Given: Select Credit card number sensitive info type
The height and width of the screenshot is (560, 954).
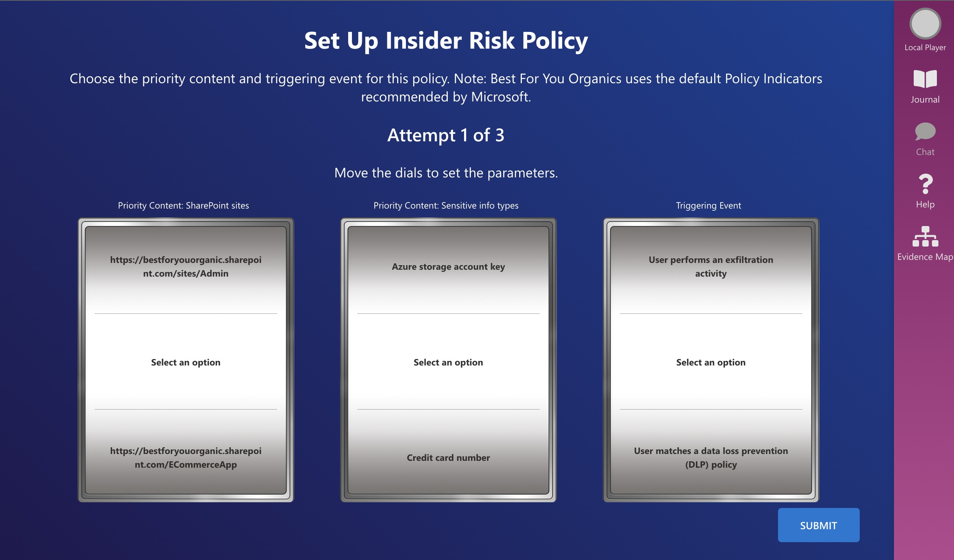Looking at the screenshot, I should coord(448,457).
